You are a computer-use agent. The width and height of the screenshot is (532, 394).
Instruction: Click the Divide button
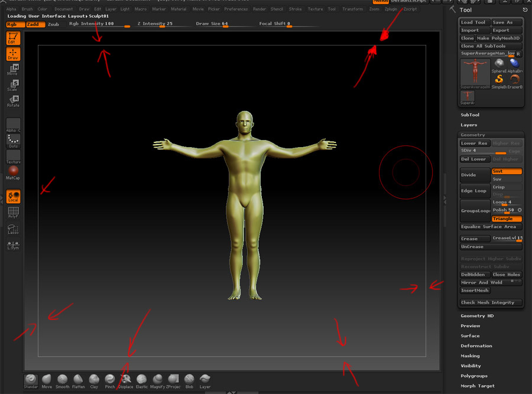[475, 175]
